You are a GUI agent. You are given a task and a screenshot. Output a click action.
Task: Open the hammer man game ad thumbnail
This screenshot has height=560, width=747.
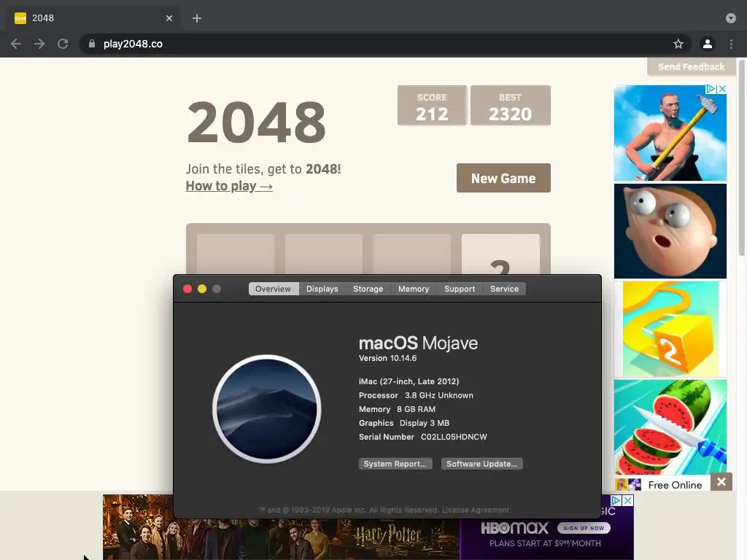670,133
